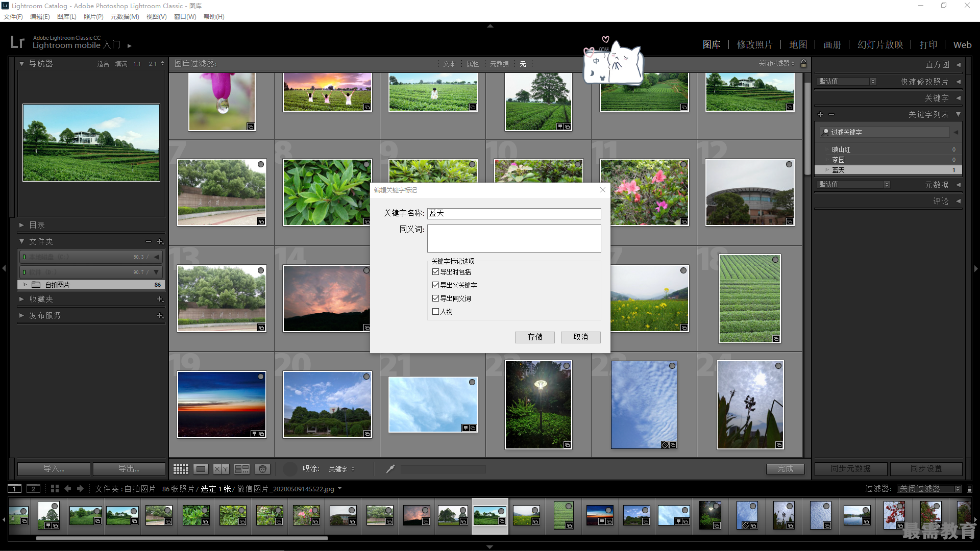Add folder with plus icon in 文件夹 panel
The image size is (980, 551).
(160, 241)
